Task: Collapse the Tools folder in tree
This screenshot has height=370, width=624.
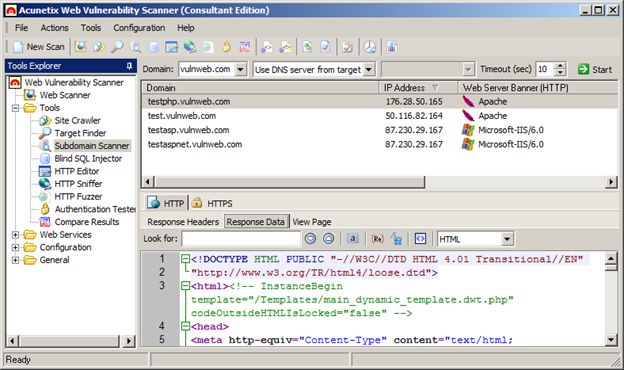Action: 15,108
